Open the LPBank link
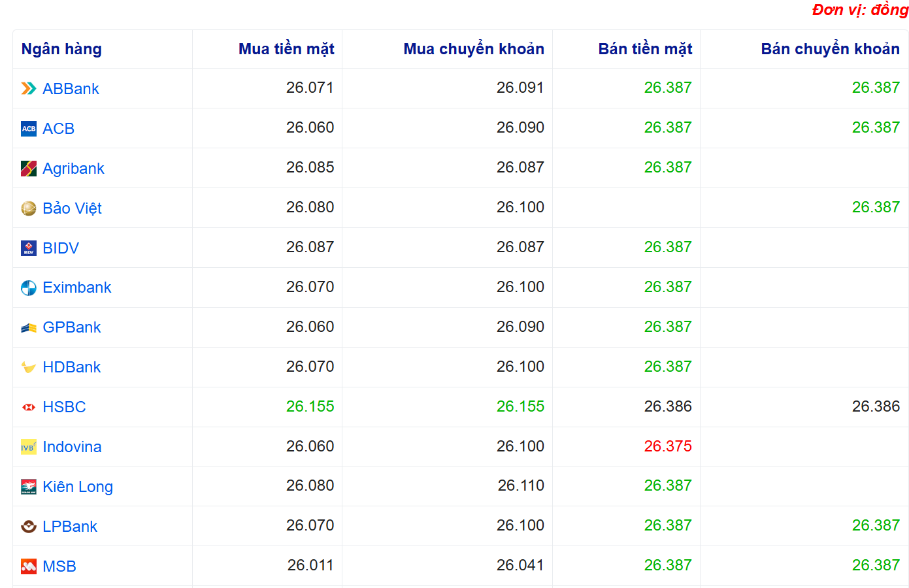 pyautogui.click(x=69, y=527)
